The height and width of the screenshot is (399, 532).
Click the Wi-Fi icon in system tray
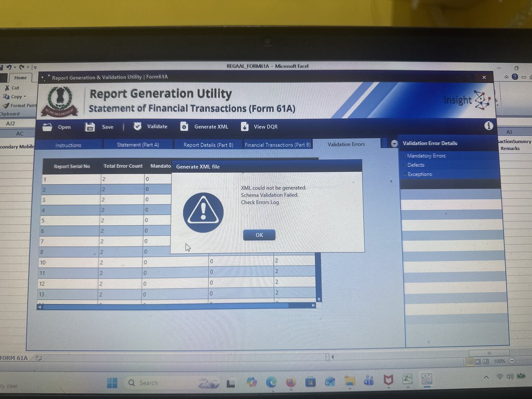(x=500, y=376)
